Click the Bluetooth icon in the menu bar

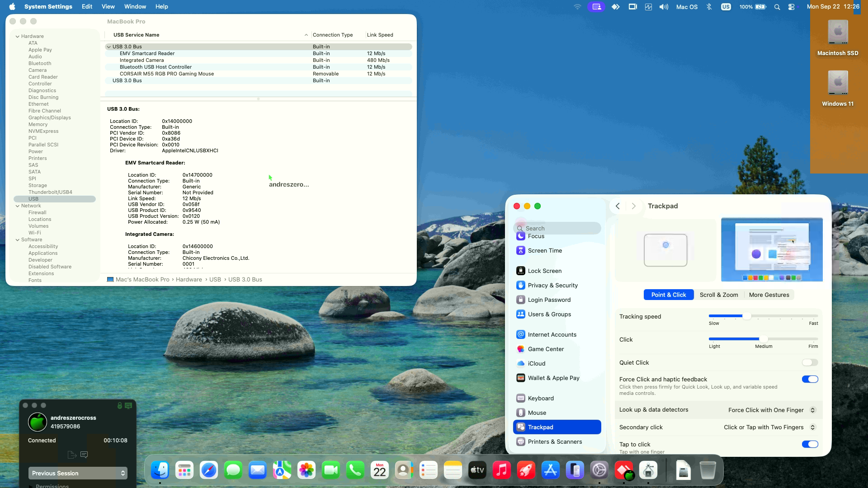(709, 7)
